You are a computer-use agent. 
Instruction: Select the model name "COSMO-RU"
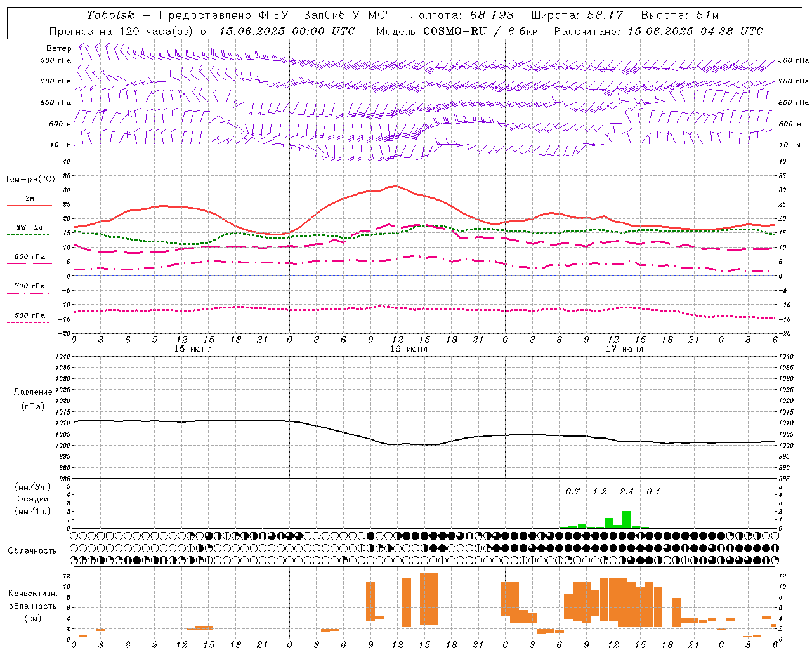tap(455, 31)
